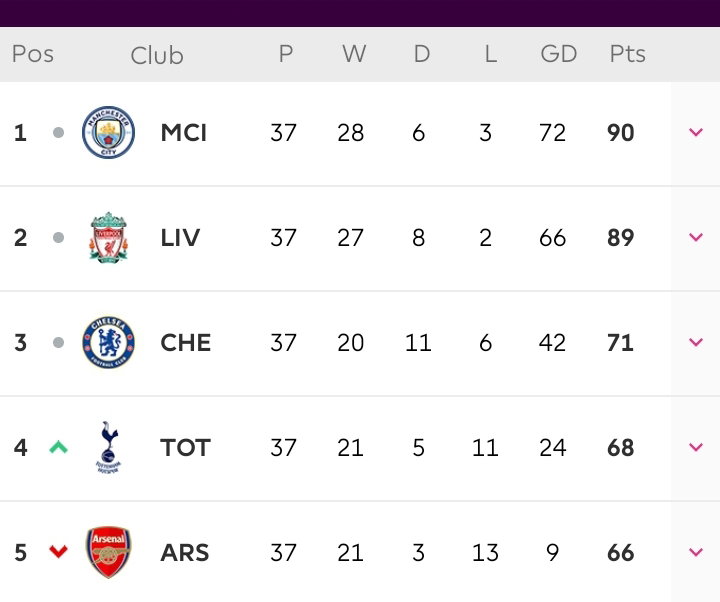Expand the TOT row details chevron
720x602 pixels.
pos(696,447)
